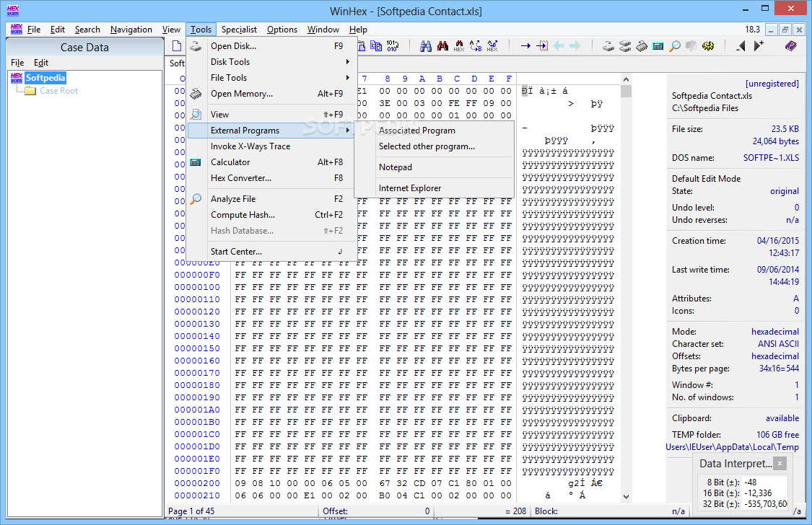Click the Offset field in status bar

(377, 511)
